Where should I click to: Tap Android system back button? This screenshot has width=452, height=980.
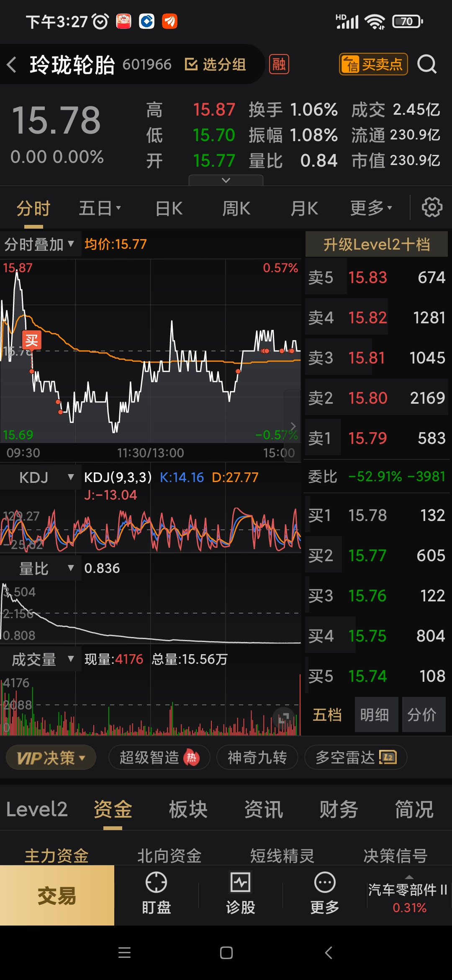point(329,953)
